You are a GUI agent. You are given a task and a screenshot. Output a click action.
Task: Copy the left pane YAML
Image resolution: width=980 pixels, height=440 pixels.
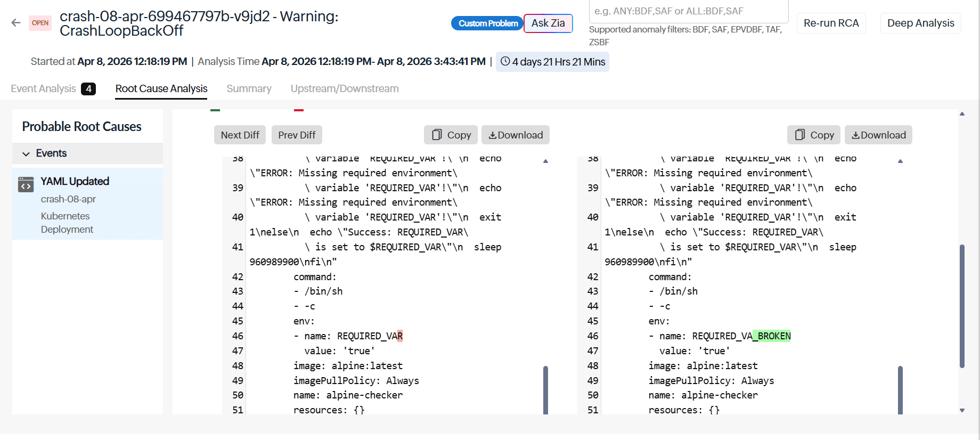click(451, 135)
